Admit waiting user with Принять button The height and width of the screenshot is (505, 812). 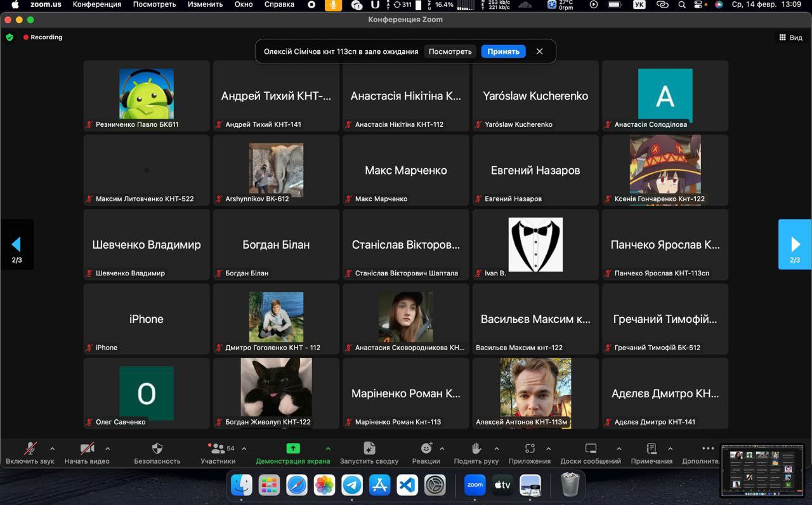pyautogui.click(x=503, y=51)
